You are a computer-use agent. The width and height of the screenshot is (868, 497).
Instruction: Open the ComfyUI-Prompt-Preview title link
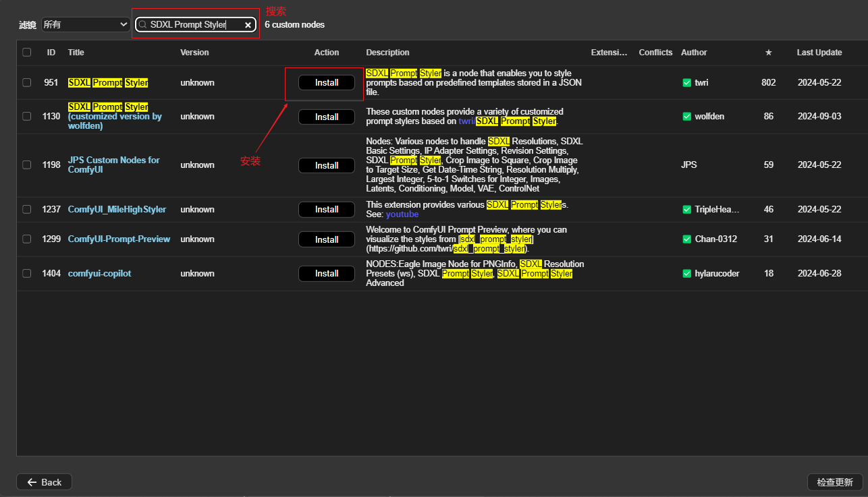[119, 239]
